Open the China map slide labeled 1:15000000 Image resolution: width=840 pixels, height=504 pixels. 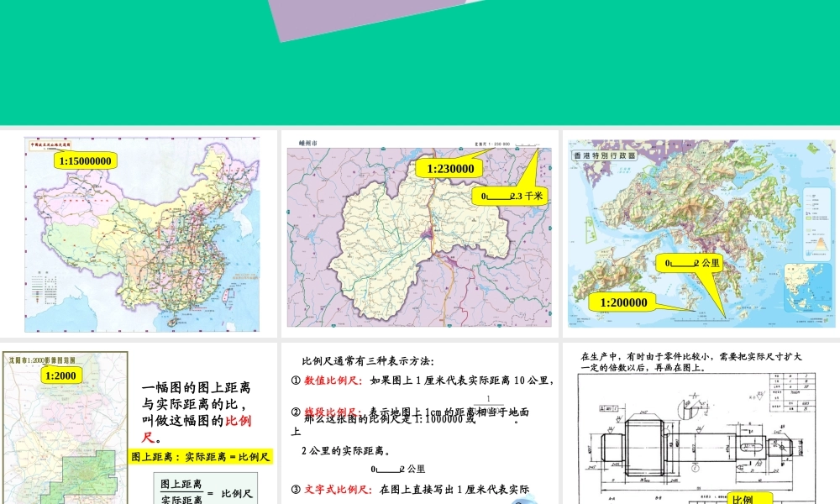[x=139, y=234]
